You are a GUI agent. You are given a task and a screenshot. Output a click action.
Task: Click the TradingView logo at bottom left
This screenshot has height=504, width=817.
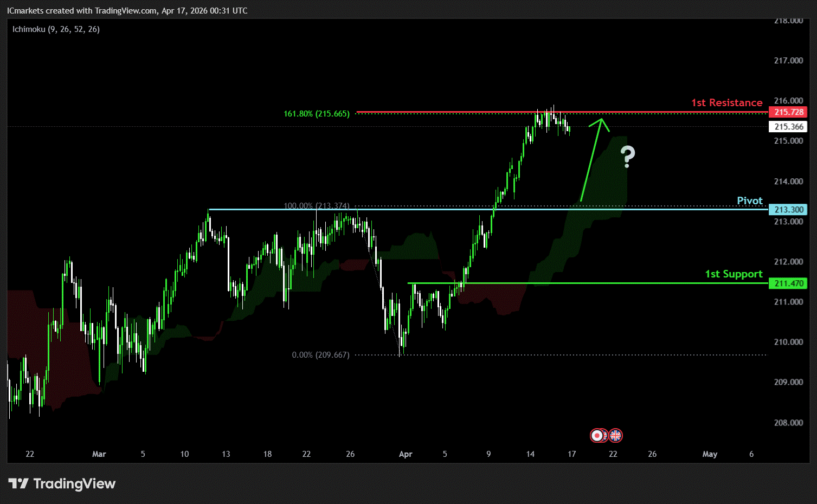tap(62, 483)
